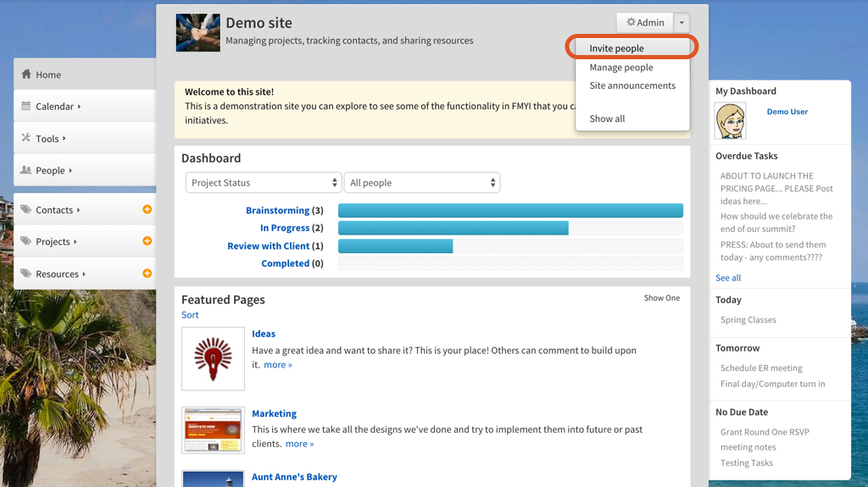Click the In Progress progress bar
868x487 pixels.
click(453, 228)
